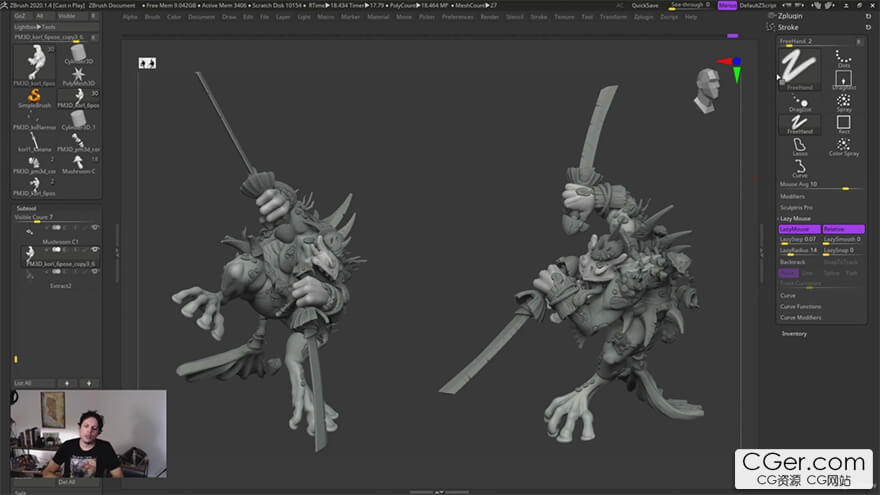The width and height of the screenshot is (880, 495).
Task: Restore Zplugin palette with its circular arrow
Action: pyautogui.click(x=868, y=16)
